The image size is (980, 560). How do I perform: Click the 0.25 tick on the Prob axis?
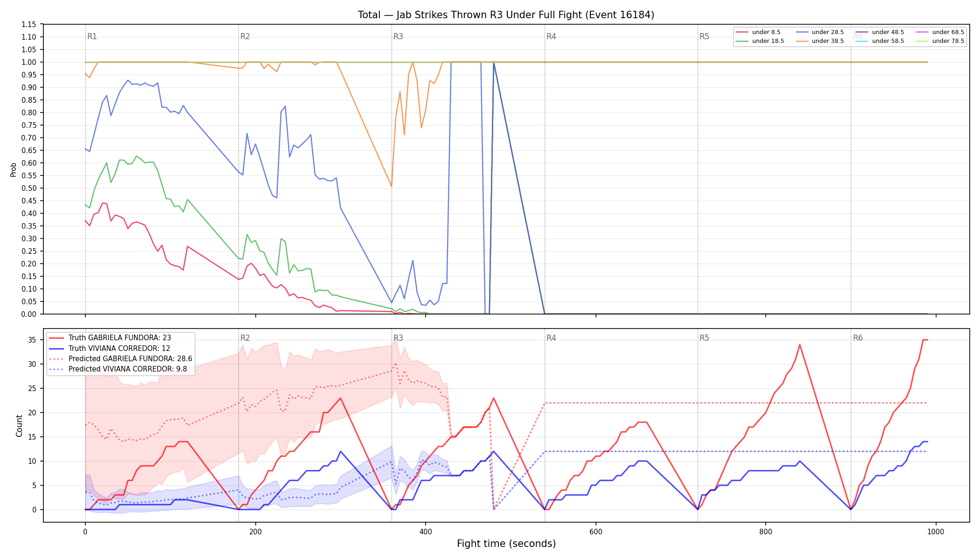pos(29,251)
